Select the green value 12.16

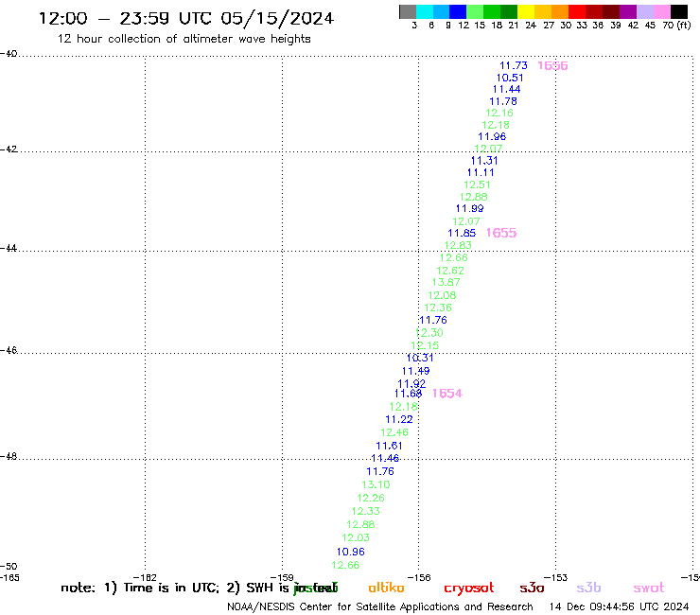click(499, 113)
